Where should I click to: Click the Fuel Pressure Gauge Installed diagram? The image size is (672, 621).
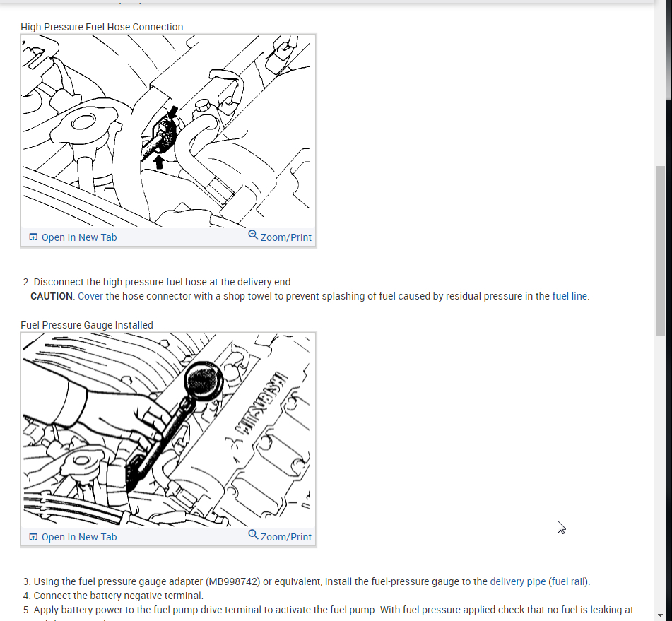(x=168, y=430)
